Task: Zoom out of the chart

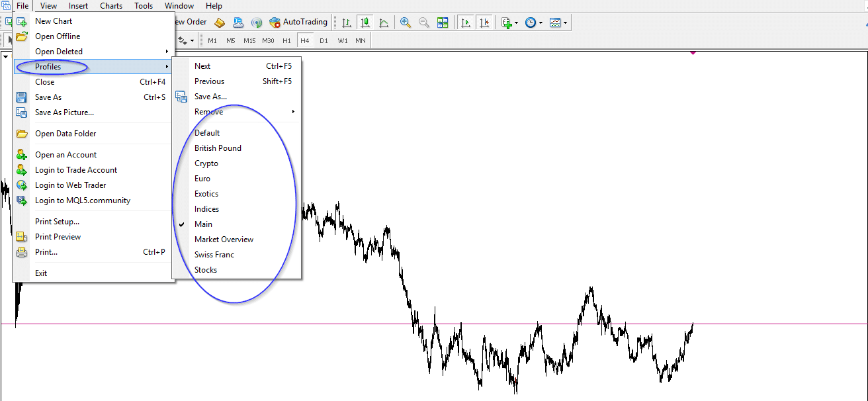Action: [x=424, y=22]
